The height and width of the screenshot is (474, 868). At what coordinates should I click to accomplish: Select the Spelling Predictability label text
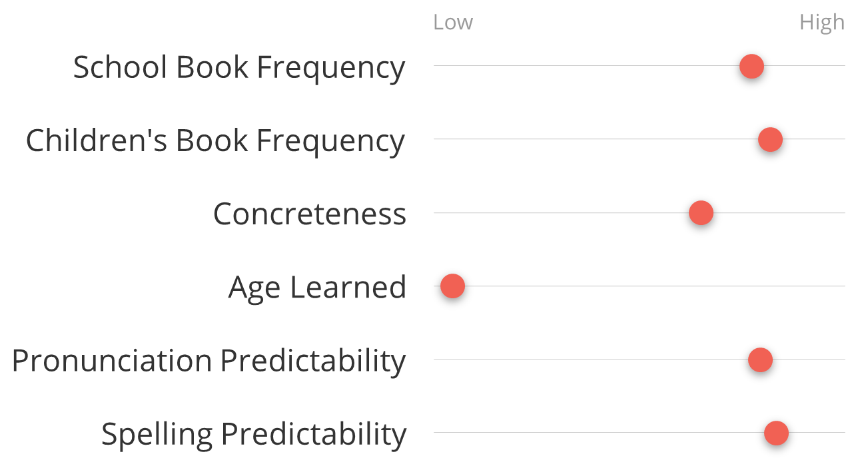click(254, 434)
